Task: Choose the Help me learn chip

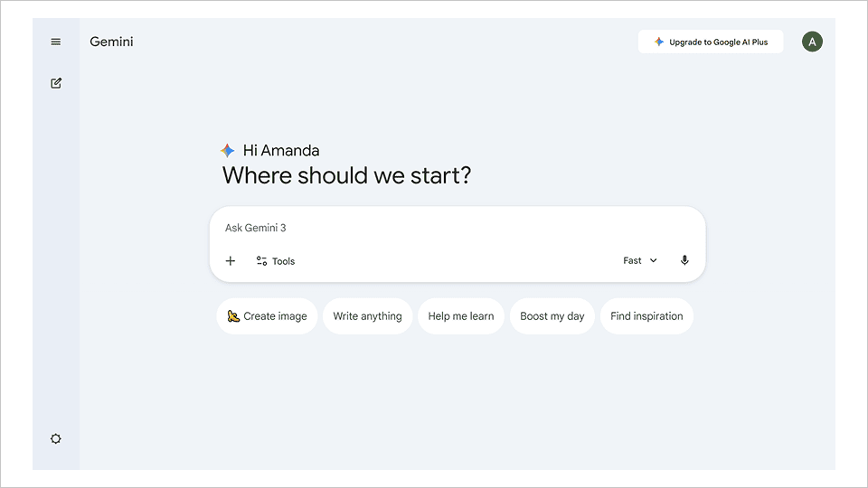Action: (460, 316)
